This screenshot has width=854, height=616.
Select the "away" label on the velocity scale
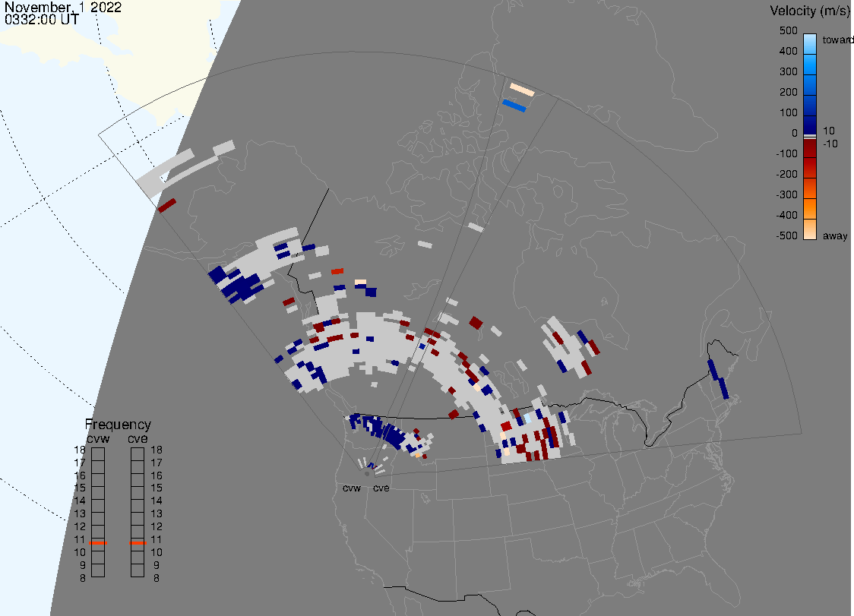(x=835, y=235)
